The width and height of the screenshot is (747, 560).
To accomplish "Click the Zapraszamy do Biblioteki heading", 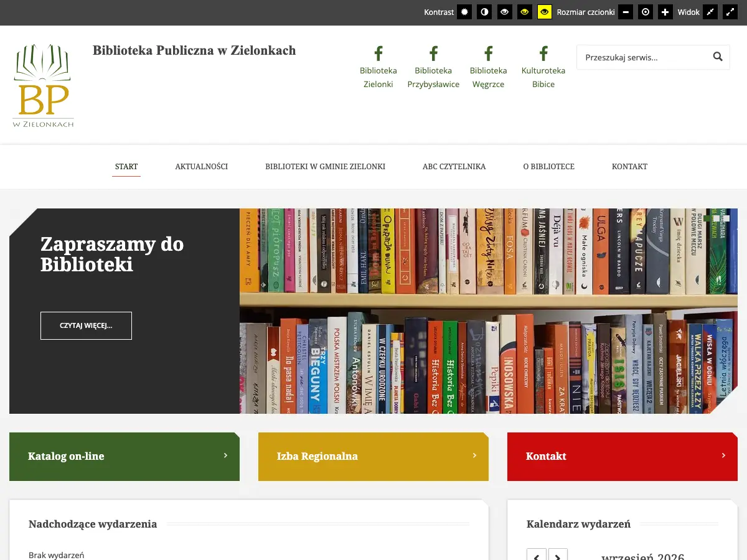I will point(112,254).
